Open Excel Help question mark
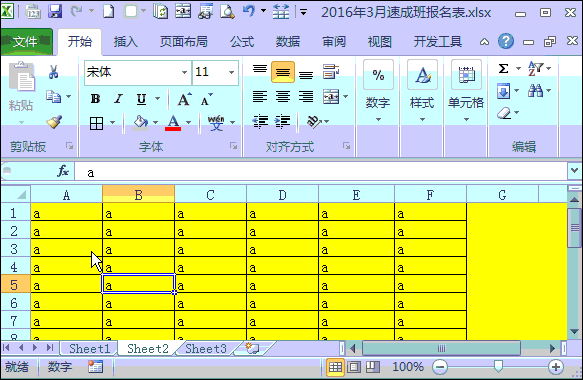This screenshot has height=380, width=583. pos(506,41)
